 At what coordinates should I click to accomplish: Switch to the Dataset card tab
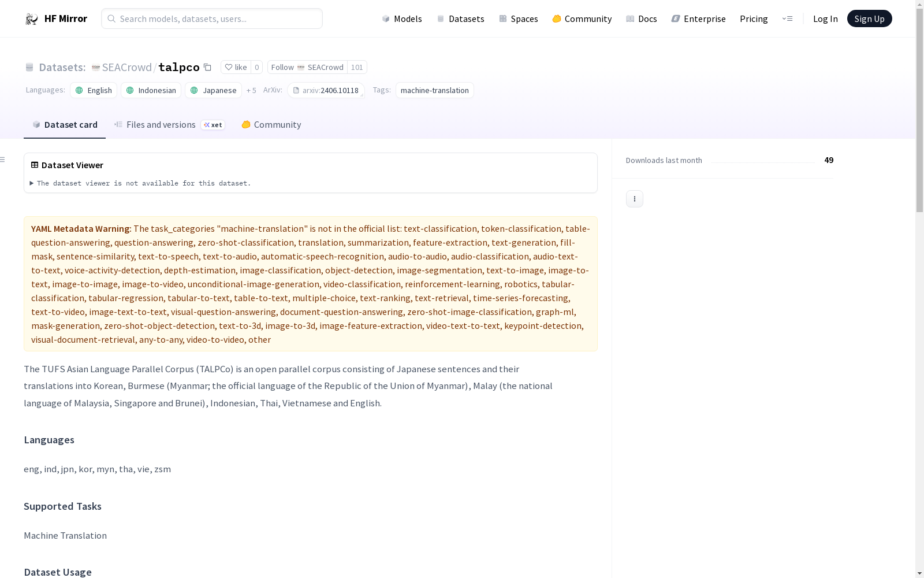(x=65, y=124)
